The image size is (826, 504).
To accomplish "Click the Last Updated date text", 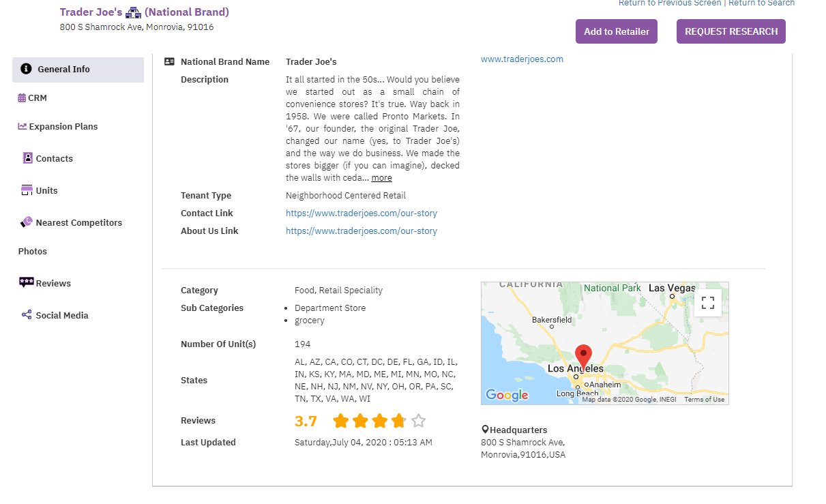I will 364,442.
